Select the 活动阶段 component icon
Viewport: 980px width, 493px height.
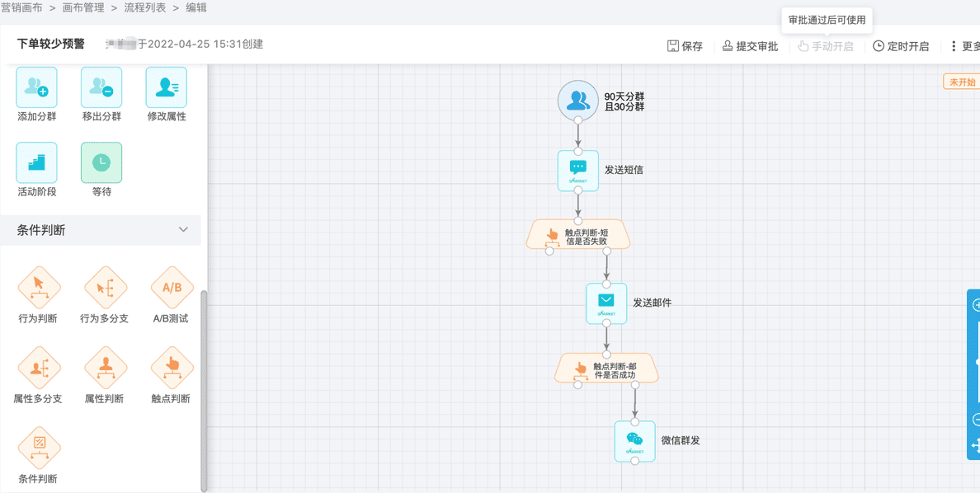pos(36,162)
